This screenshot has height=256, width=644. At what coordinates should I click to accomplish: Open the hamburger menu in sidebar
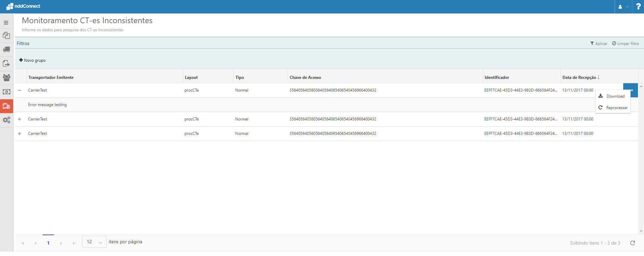pyautogui.click(x=6, y=23)
